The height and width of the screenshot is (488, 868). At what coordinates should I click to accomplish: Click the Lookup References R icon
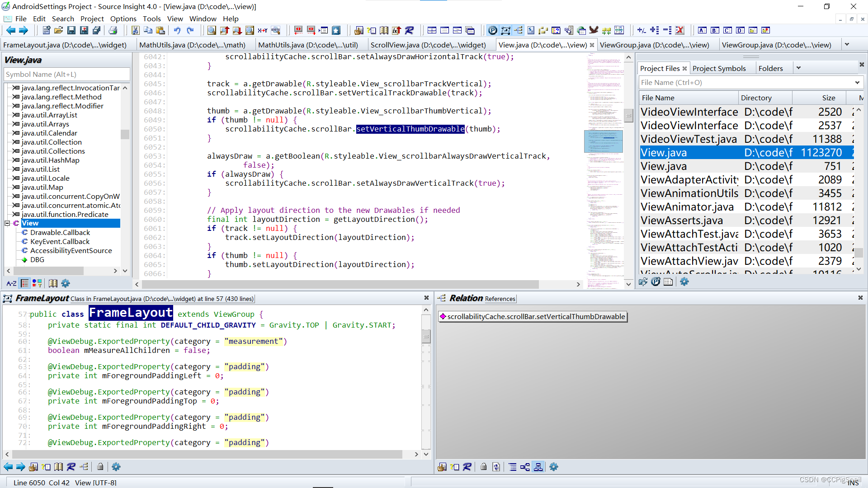pyautogui.click(x=409, y=30)
